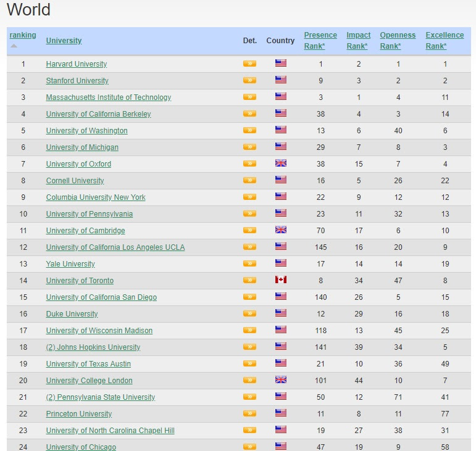The height and width of the screenshot is (451, 476).
Task: Click the Canada flag in University of Toronto row
Action: click(281, 279)
